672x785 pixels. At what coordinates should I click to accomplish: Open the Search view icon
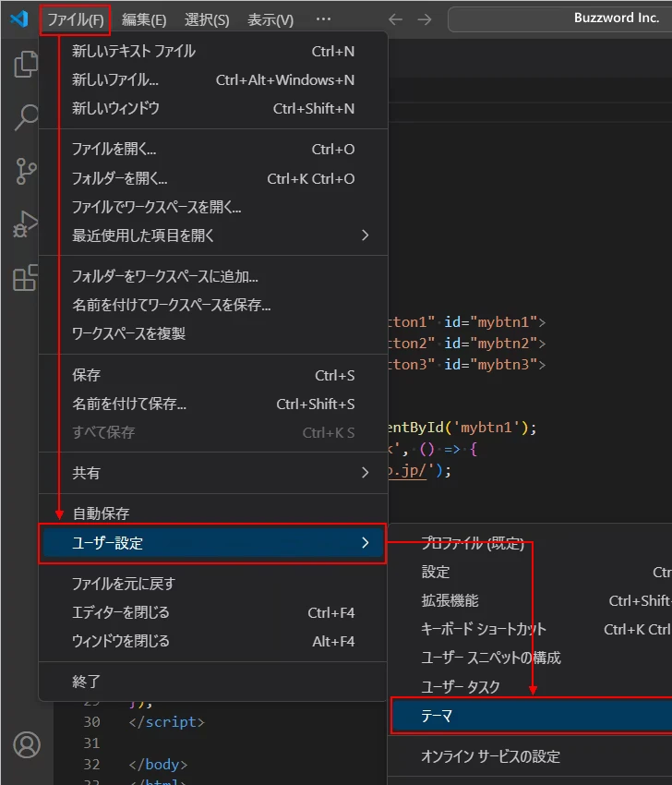pyautogui.click(x=26, y=118)
